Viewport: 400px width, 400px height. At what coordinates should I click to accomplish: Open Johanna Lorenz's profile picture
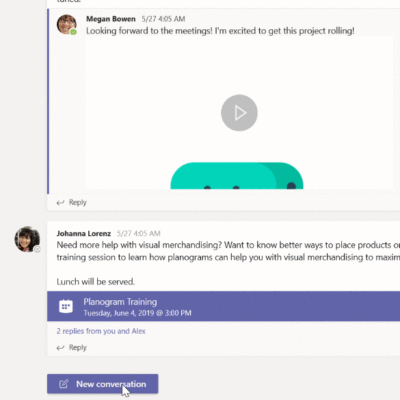click(27, 239)
